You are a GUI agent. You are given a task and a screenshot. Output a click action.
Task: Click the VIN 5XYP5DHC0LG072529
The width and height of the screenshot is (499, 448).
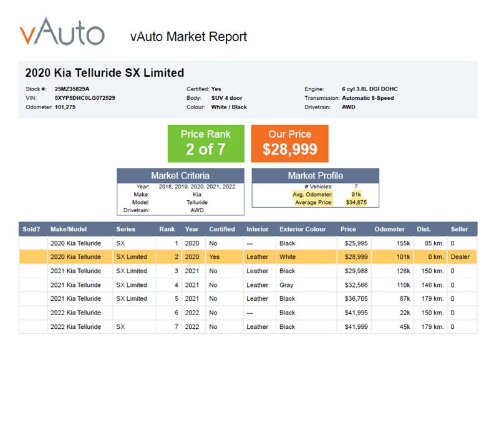(85, 98)
